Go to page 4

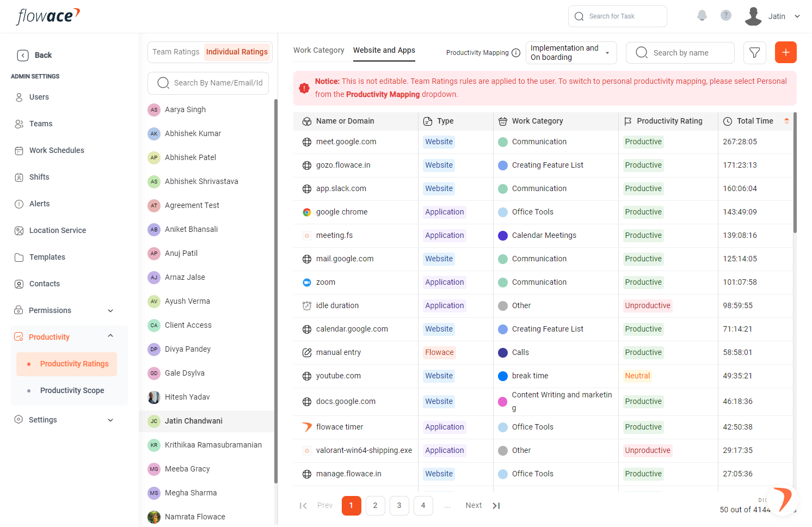(423, 506)
